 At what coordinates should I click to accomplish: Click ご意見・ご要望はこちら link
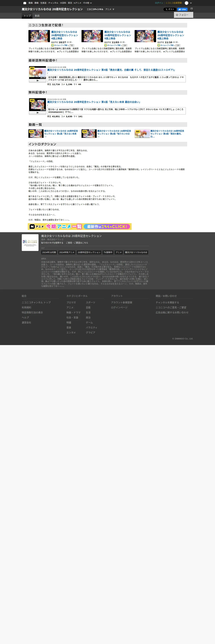point(77,243)
